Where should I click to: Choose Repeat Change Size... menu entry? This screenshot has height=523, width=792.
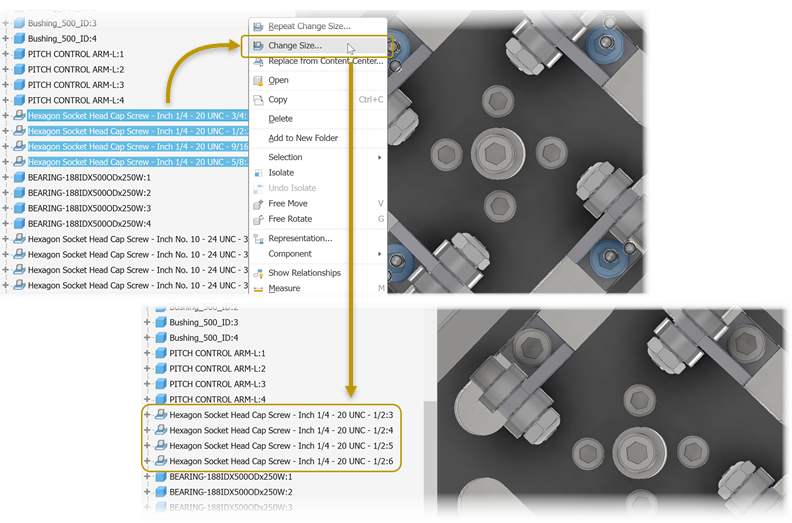click(x=309, y=26)
